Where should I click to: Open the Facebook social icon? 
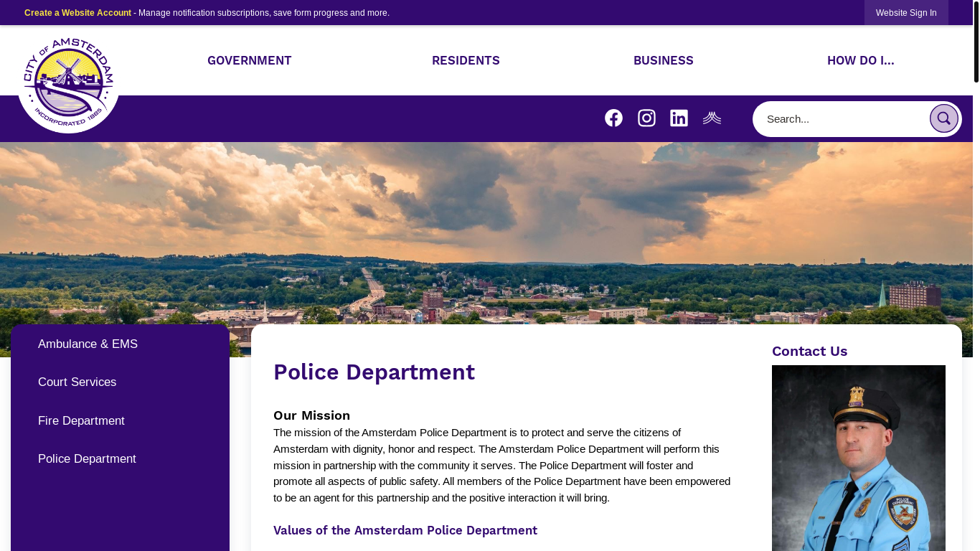[613, 118]
